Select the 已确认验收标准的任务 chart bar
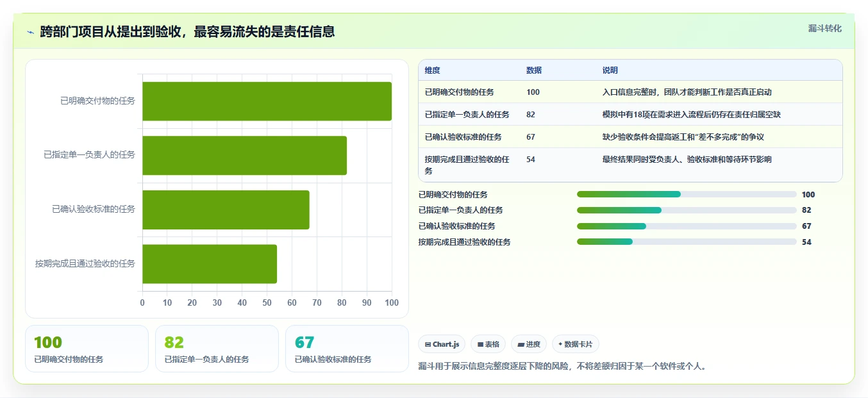This screenshot has width=868, height=398. coord(226,210)
